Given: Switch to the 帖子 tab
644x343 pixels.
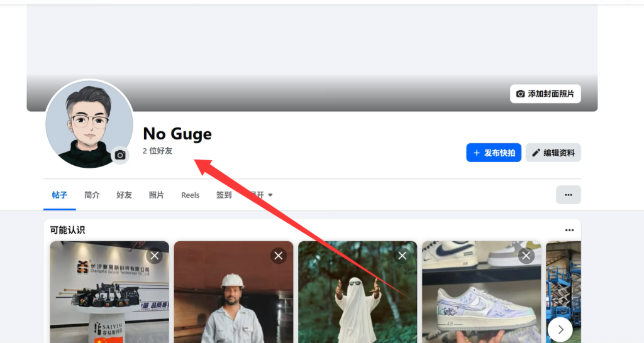Looking at the screenshot, I should (60, 195).
